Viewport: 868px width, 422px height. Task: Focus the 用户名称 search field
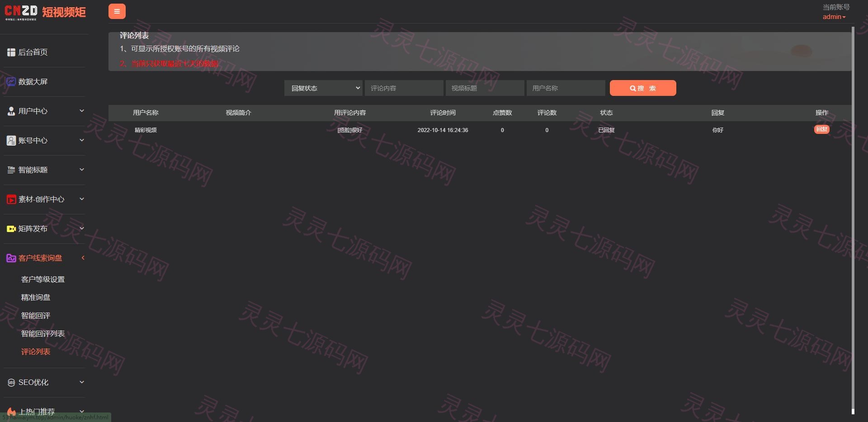[x=566, y=88]
